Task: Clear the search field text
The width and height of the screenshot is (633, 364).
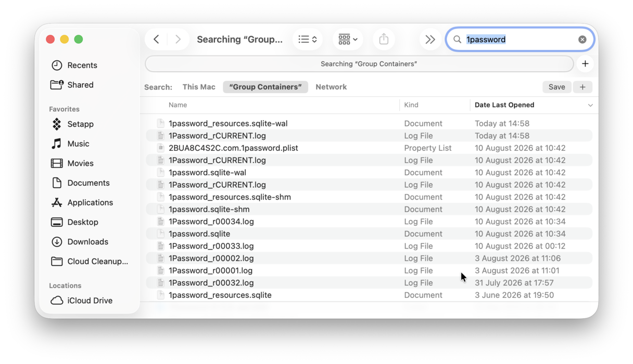Action: coord(582,40)
